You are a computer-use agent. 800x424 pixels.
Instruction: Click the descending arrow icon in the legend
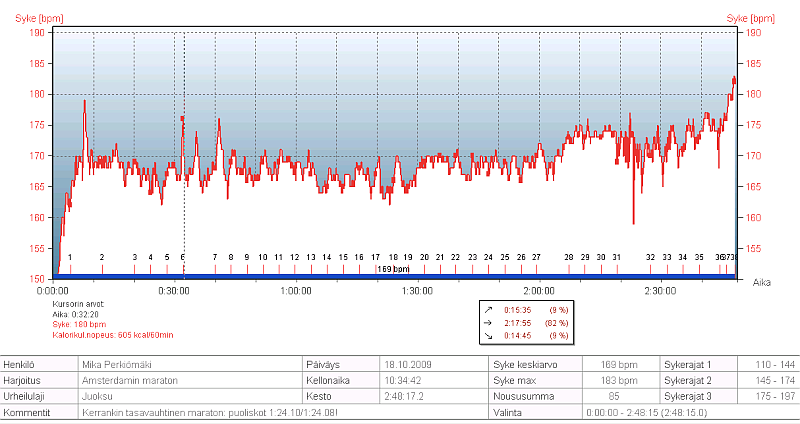[487, 336]
